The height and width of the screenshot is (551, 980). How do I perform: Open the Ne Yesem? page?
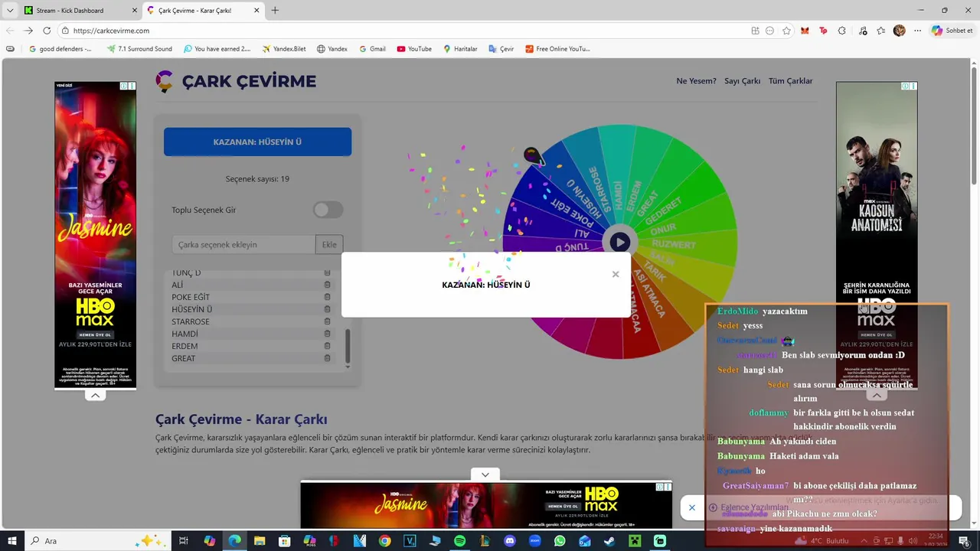pos(696,81)
